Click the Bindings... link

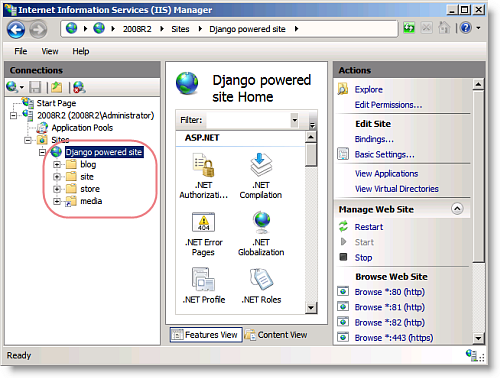point(374,139)
